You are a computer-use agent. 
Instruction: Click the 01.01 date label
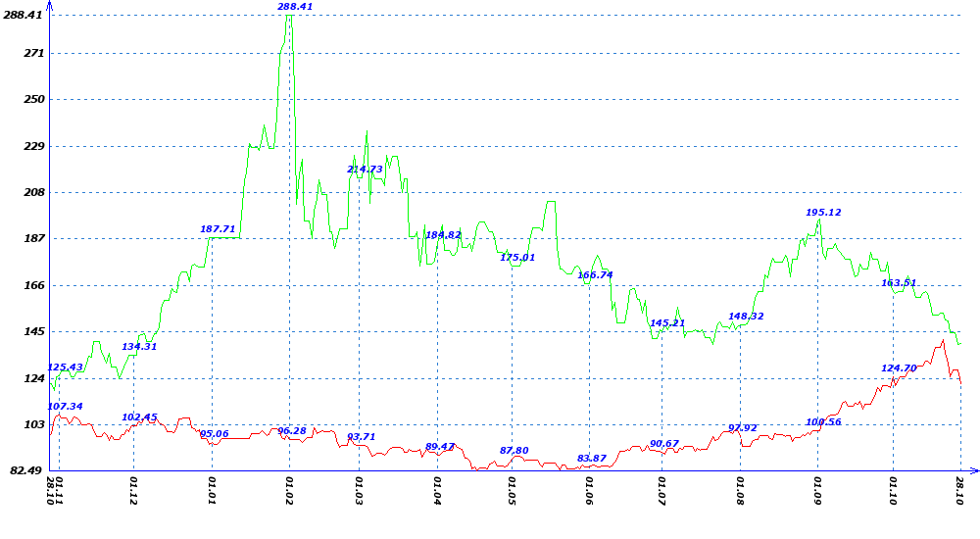click(x=213, y=491)
